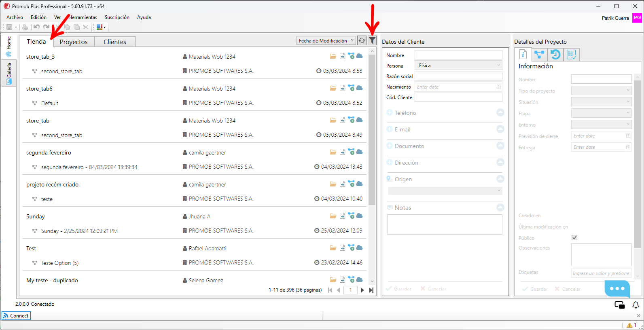This screenshot has width=644, height=330.
Task: Switch to the Proyectos tab
Action: (74, 42)
